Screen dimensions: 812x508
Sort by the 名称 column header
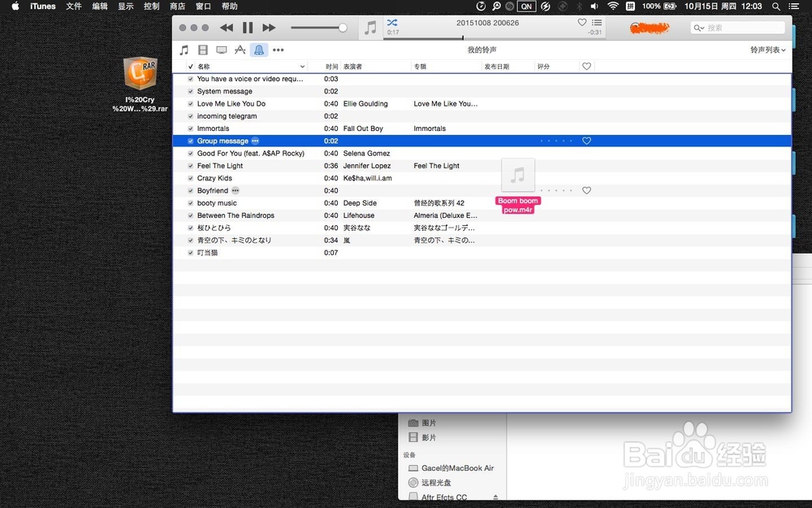(251, 67)
